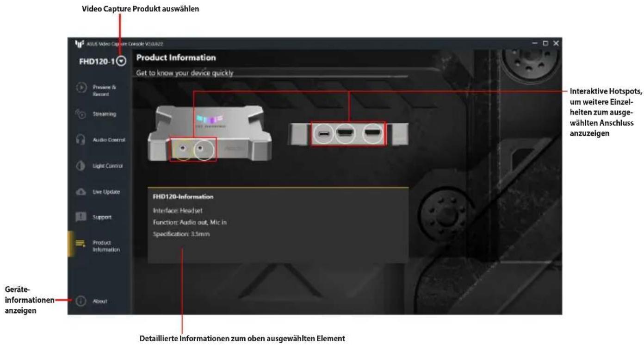Click the Product Information page heading
The height and width of the screenshot is (345, 644).
pos(176,58)
